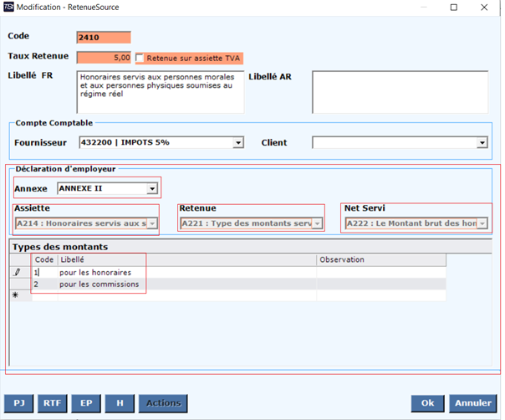Open the Retenue A221 dropdown
The height and width of the screenshot is (420, 505).
(317, 223)
